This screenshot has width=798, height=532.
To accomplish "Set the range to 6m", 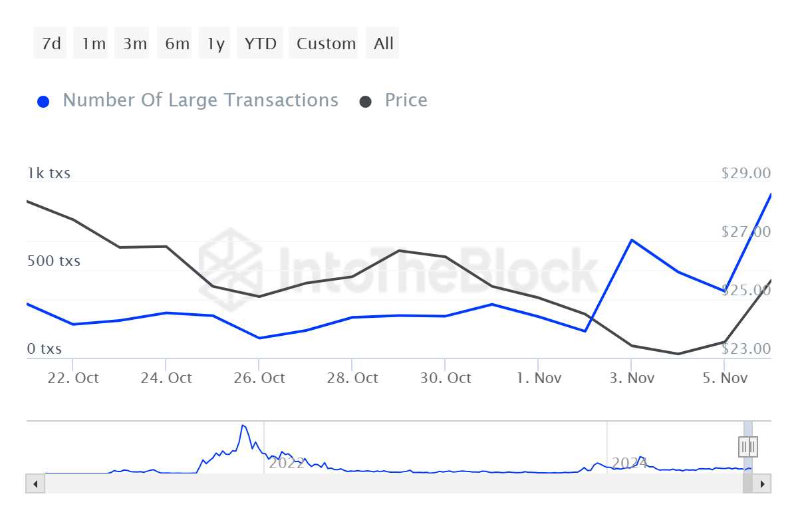I will tap(177, 44).
